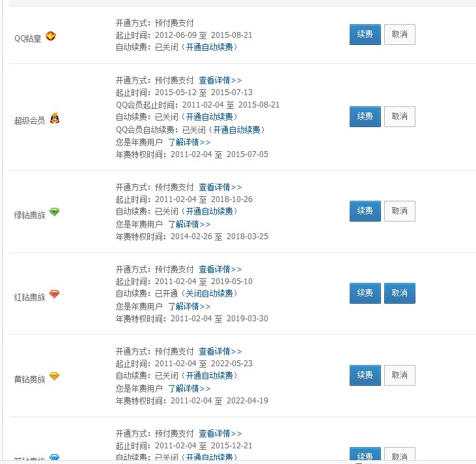Screen dimensions: 476x464
Task: Open 查看详情 for 黄钻贵族
Action: (x=220, y=351)
